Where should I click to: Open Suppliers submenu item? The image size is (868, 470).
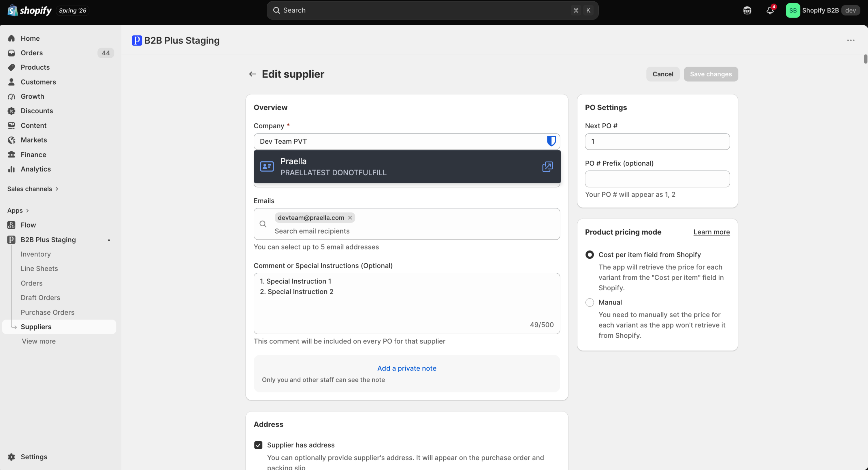tap(59, 327)
